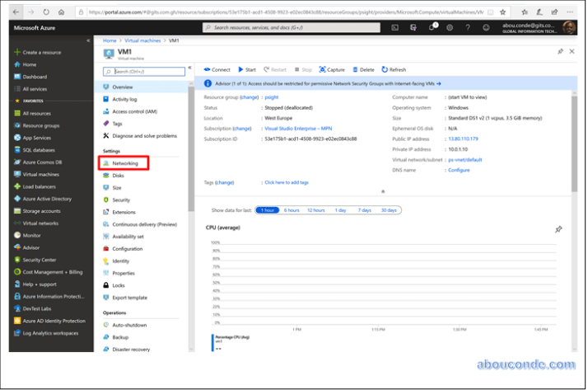Click the public IP address 13.80.110.179 link
The image size is (588, 390).
463,139
